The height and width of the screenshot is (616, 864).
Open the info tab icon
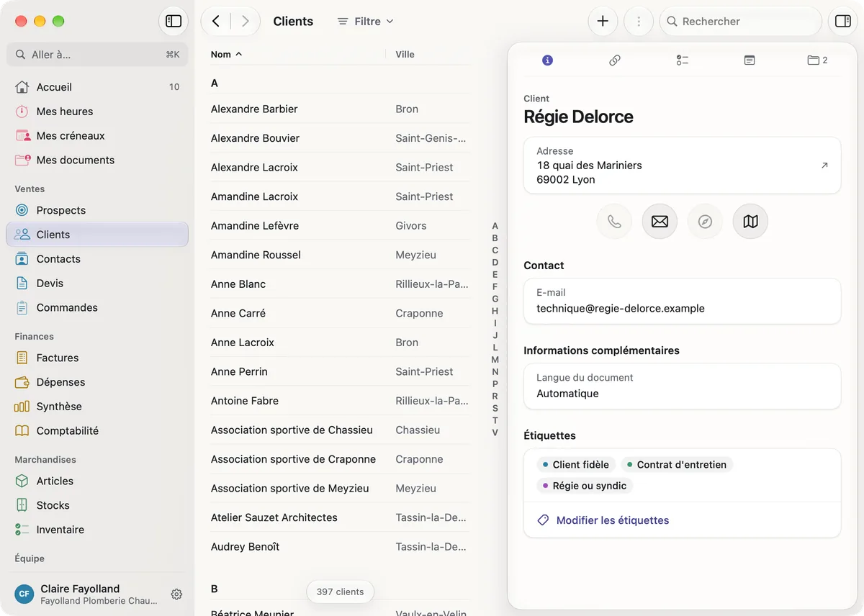[x=547, y=60]
